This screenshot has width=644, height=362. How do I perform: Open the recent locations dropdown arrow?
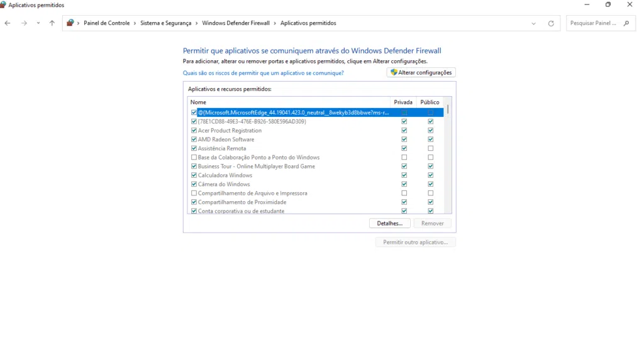click(38, 23)
